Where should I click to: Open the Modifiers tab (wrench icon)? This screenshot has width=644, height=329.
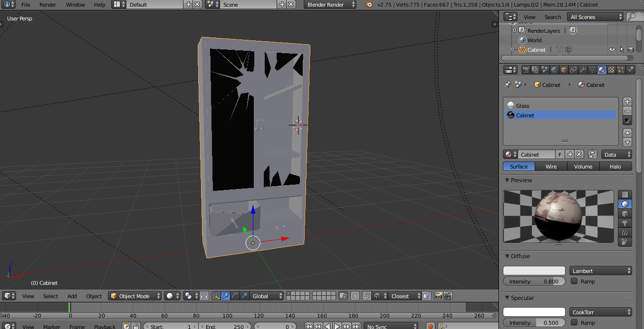[x=583, y=70]
